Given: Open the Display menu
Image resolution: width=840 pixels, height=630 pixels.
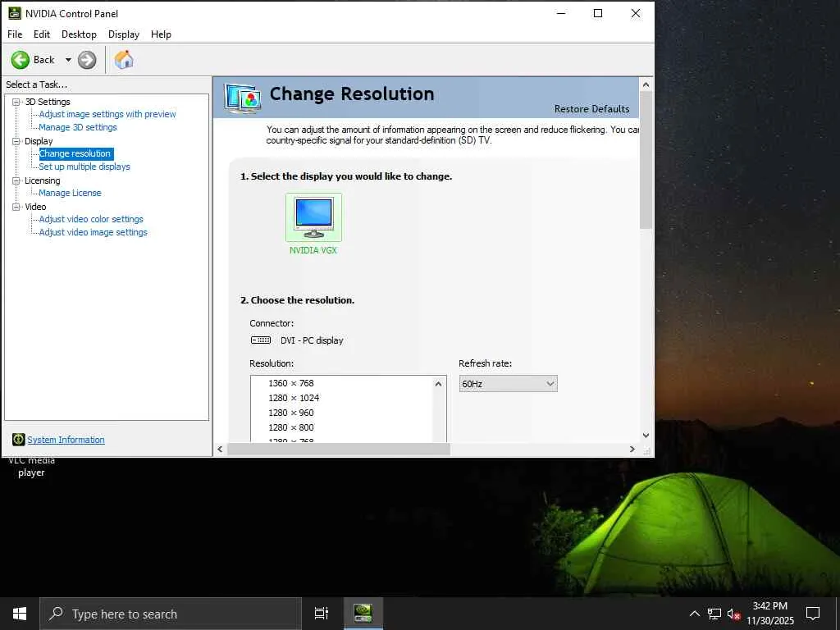Looking at the screenshot, I should coord(124,34).
